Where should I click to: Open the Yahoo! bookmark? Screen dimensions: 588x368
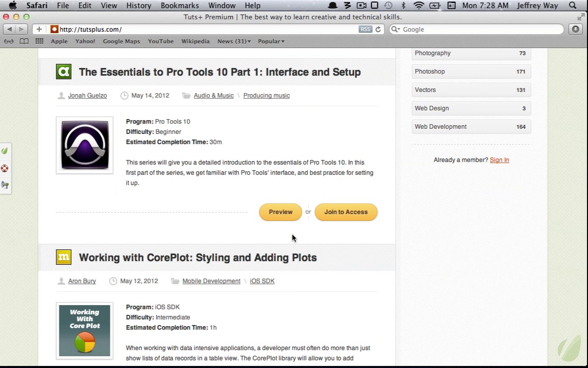85,41
